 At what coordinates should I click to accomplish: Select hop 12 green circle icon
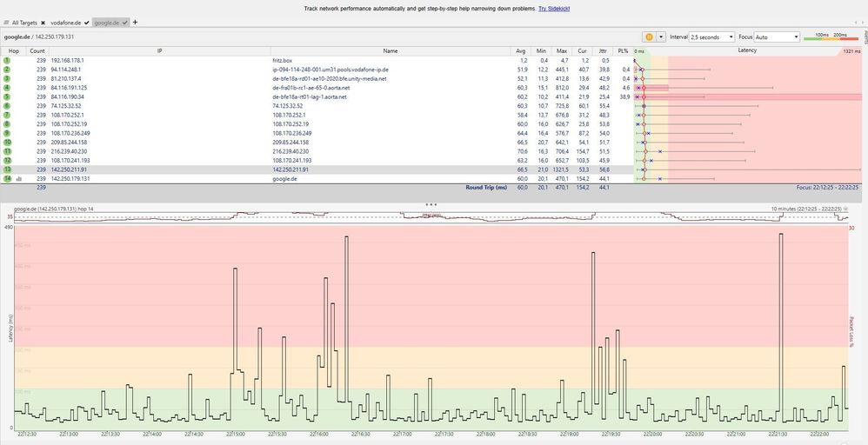pos(7,161)
